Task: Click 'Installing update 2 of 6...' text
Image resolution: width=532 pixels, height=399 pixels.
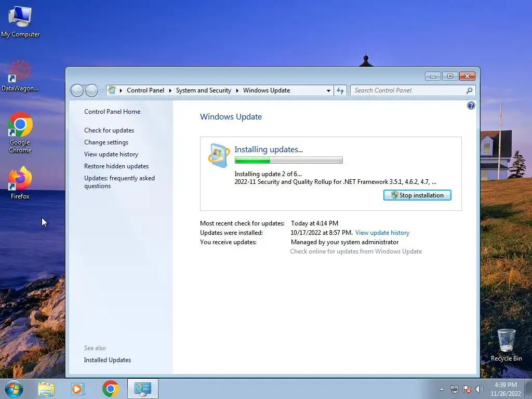Action: tap(268, 174)
